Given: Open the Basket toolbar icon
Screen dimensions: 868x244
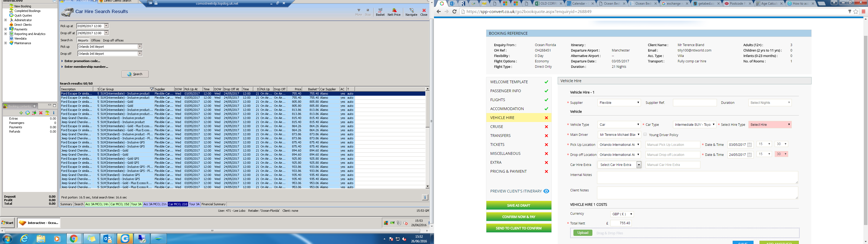Looking at the screenshot, I should click(380, 12).
